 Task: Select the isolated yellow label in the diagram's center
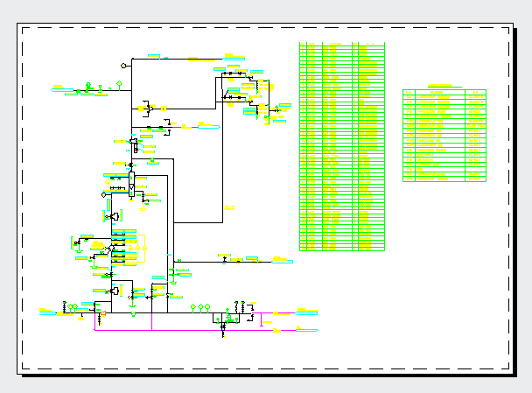[229, 207]
